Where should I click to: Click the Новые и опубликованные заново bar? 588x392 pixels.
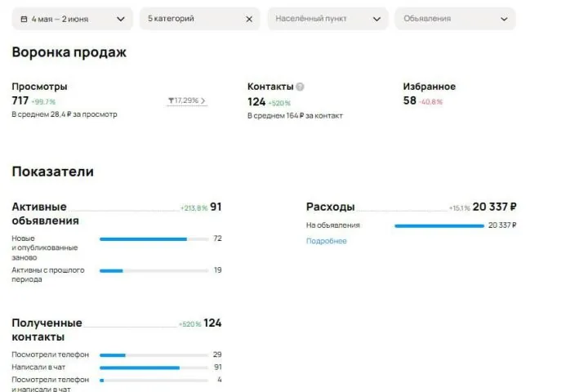[154, 239]
